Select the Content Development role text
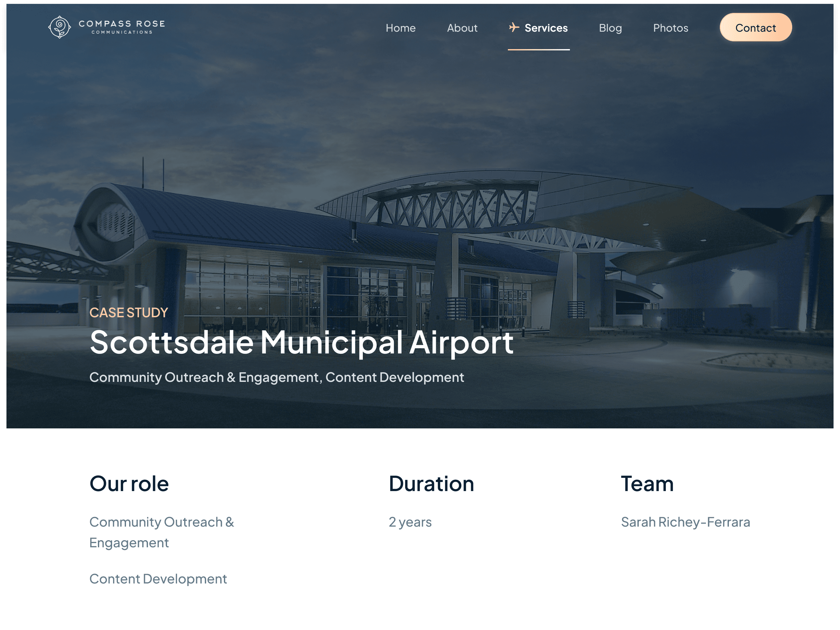Viewport: 840px width, 630px height. click(x=158, y=579)
